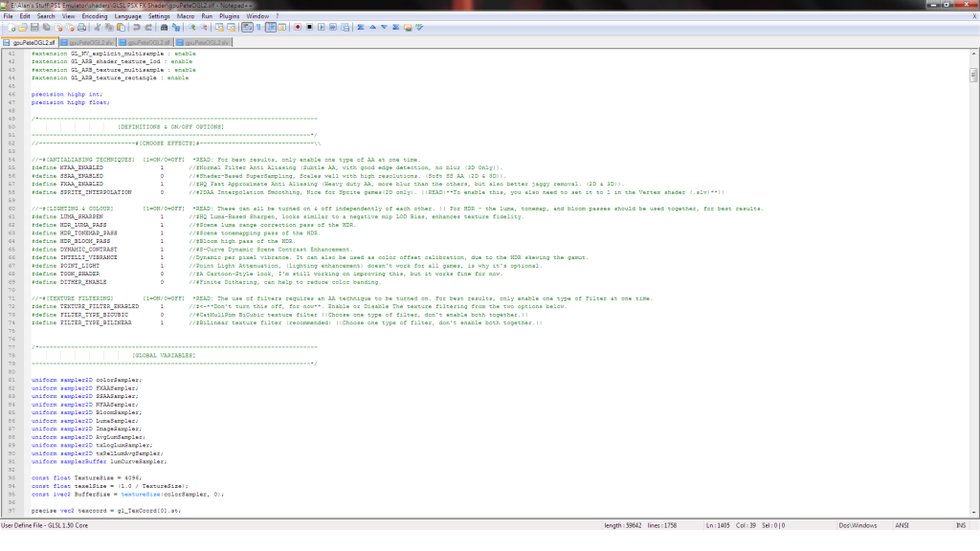Viewport: 980px width, 551px height.
Task: Open the Plugins menu
Action: click(x=229, y=16)
